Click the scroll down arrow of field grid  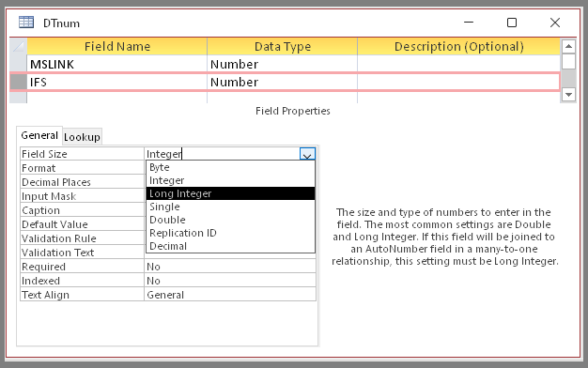[x=568, y=95]
